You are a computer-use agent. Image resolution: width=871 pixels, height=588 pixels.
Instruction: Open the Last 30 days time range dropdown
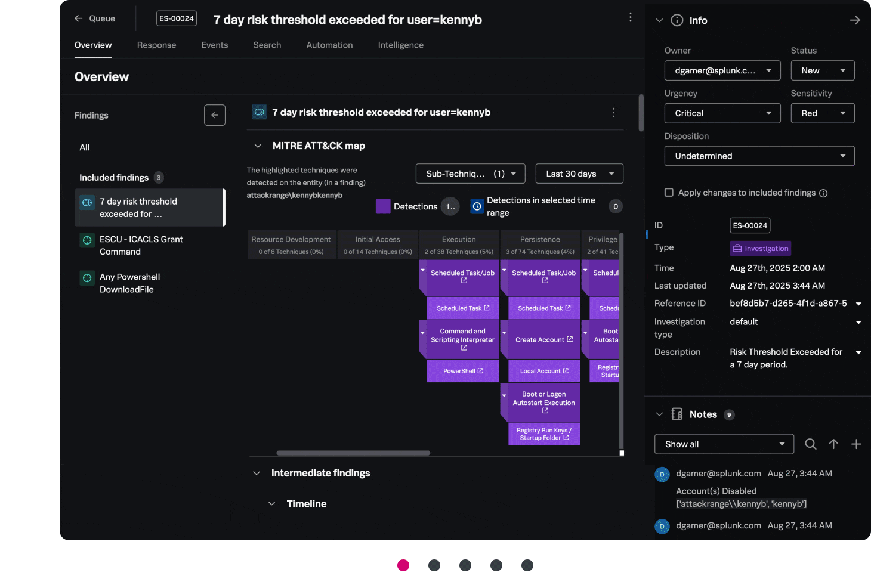click(x=579, y=174)
